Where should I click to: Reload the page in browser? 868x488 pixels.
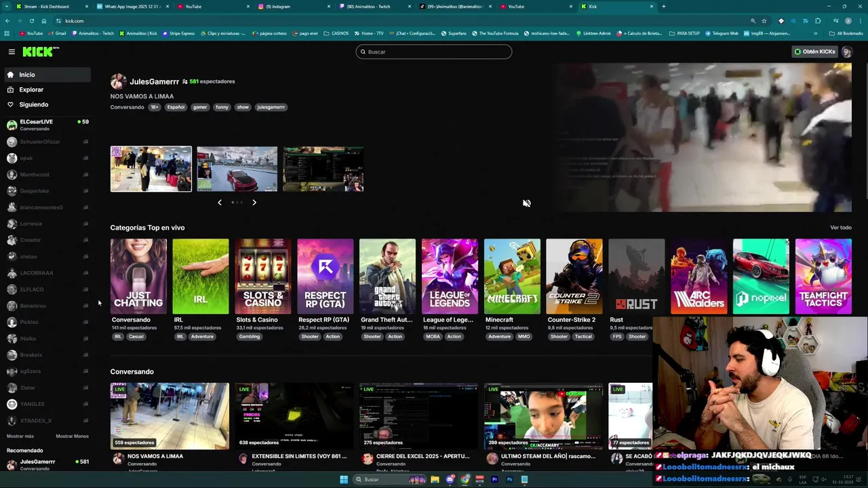(32, 21)
